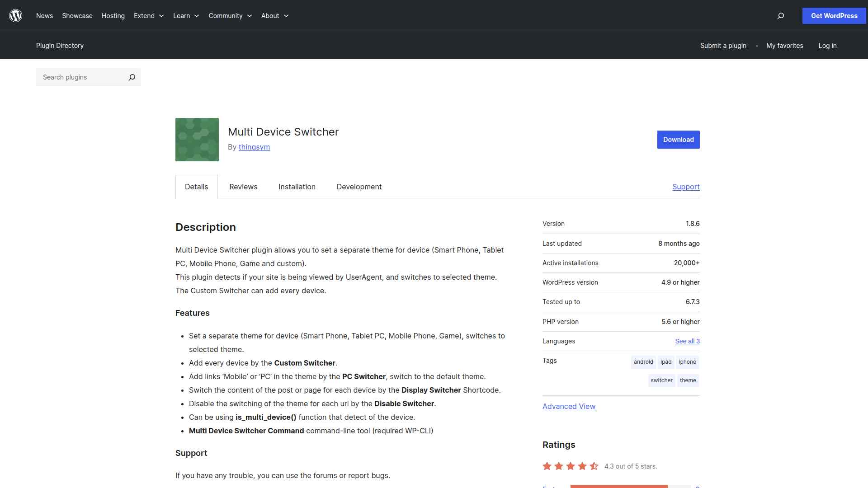Screen dimensions: 868x488
Task: Switch to the Installation tab
Action: 297,187
